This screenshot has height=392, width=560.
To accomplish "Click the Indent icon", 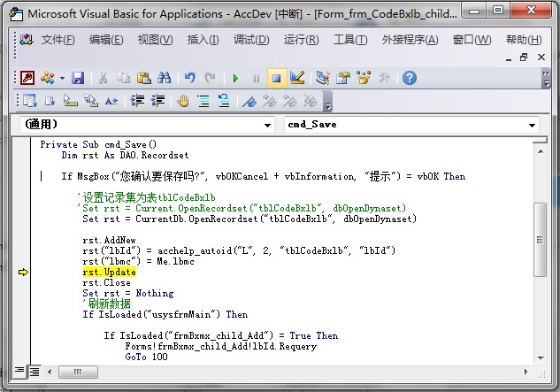I will tap(137, 101).
